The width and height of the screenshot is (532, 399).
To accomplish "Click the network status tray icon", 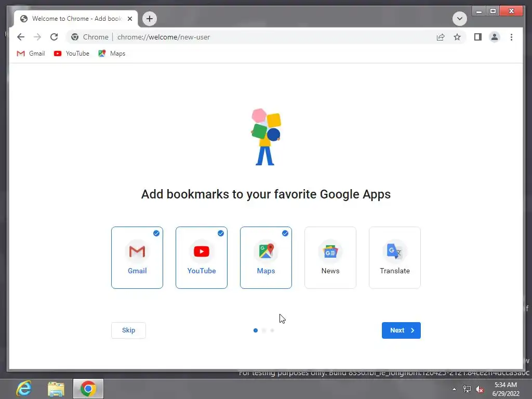I will coord(467,389).
